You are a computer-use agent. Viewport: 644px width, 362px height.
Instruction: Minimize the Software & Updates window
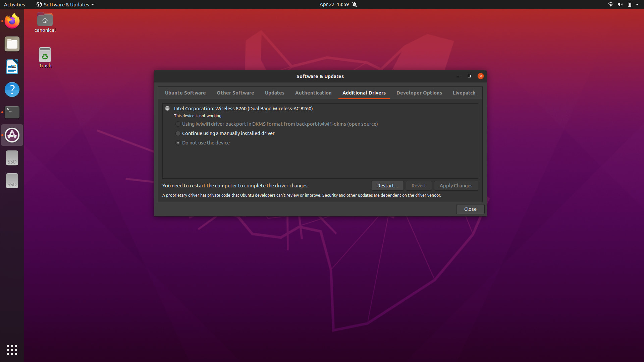(458, 76)
